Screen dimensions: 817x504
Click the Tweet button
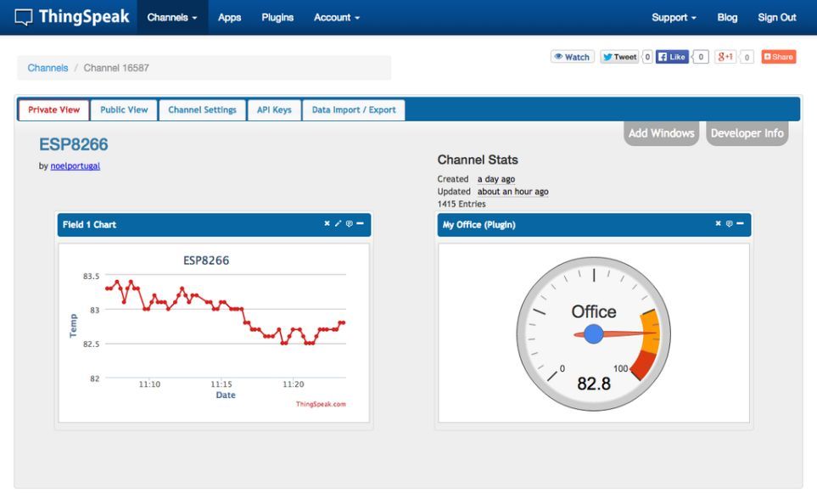point(619,57)
